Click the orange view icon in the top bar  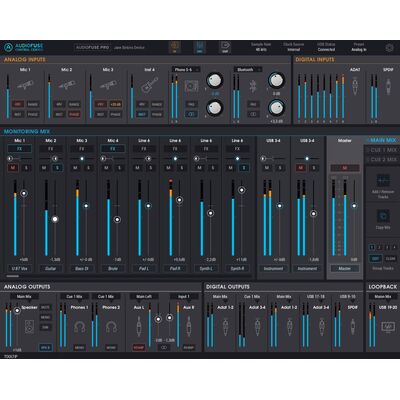click(x=175, y=47)
